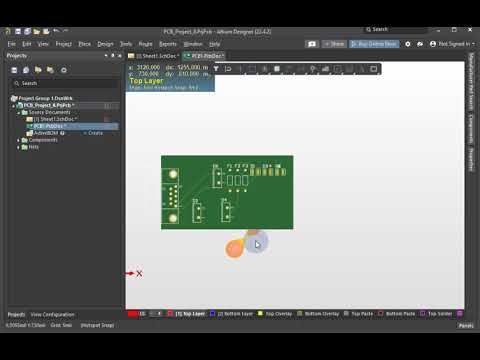Switch to the Sheet1.SchDoc document tab
The height and width of the screenshot is (360, 480).
(154, 56)
